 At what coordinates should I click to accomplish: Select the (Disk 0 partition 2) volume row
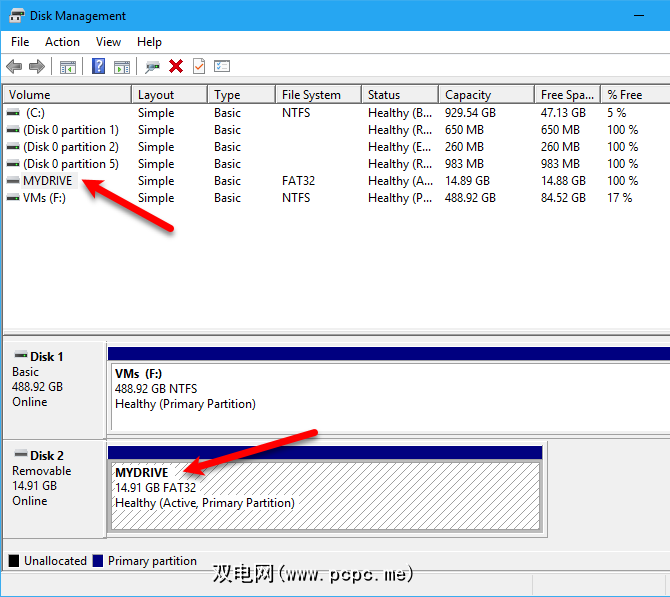(336, 147)
